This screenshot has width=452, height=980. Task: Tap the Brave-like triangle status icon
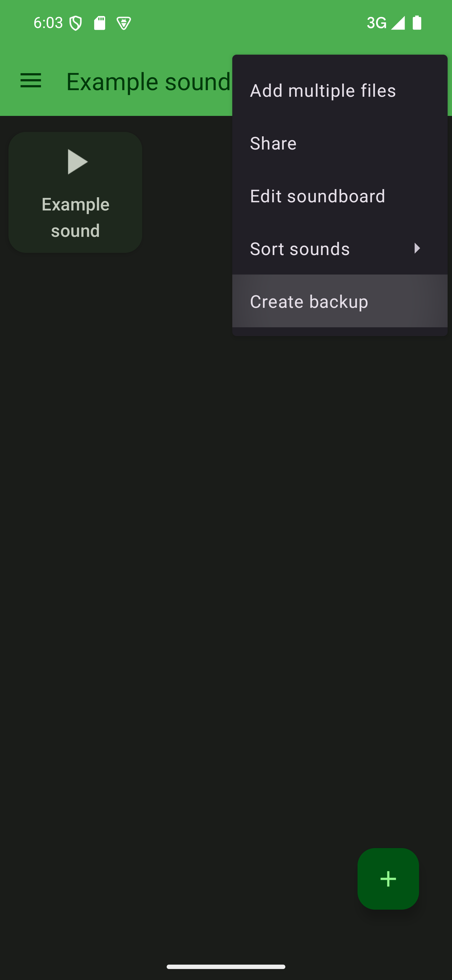click(x=124, y=23)
